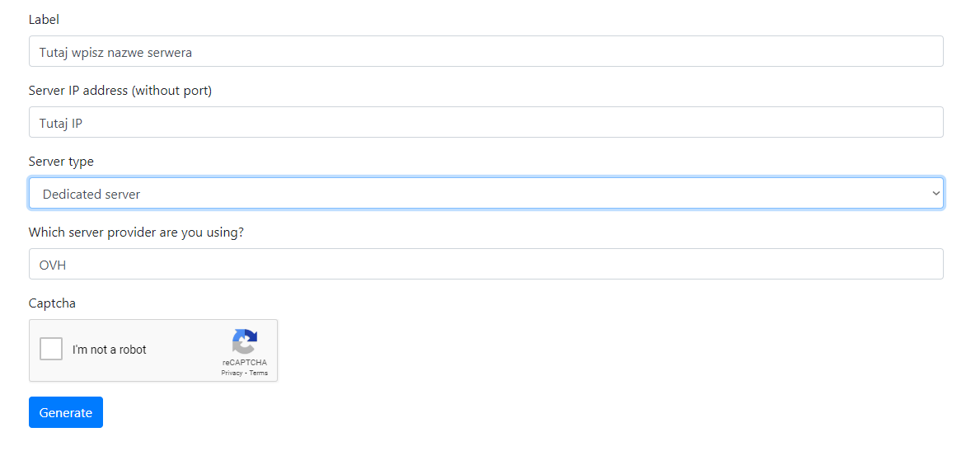This screenshot has width=980, height=451.
Task: Click the Server type dropdown chevron arrow
Action: 935,194
